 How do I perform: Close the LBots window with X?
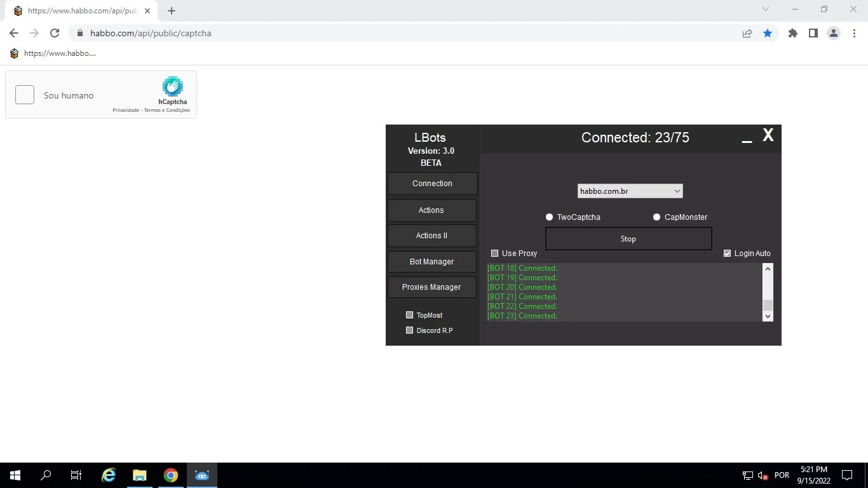point(768,135)
